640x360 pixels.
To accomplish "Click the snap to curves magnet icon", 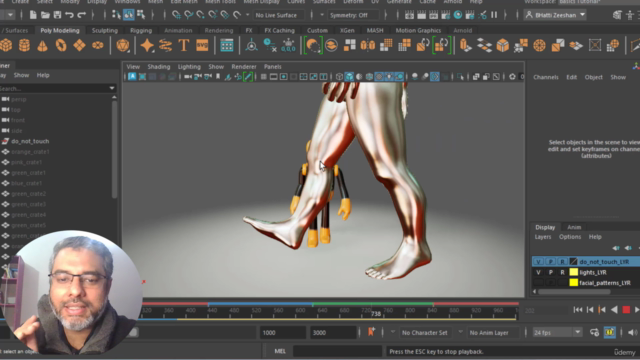I will (x=189, y=15).
